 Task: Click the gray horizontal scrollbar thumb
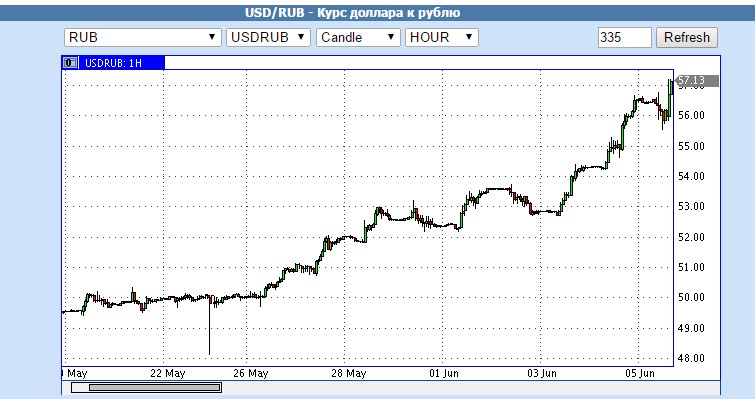coord(155,387)
